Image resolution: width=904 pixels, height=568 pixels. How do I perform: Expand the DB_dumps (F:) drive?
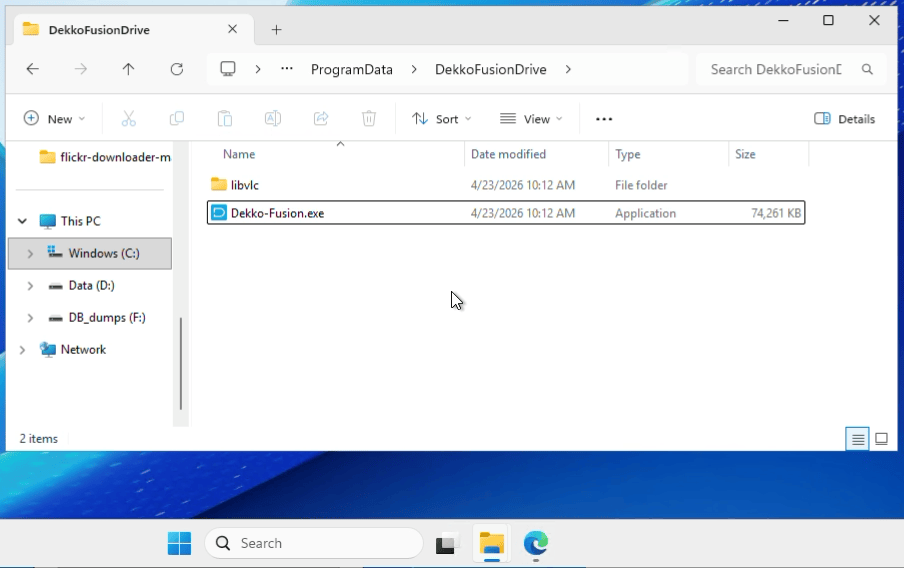[x=30, y=318]
